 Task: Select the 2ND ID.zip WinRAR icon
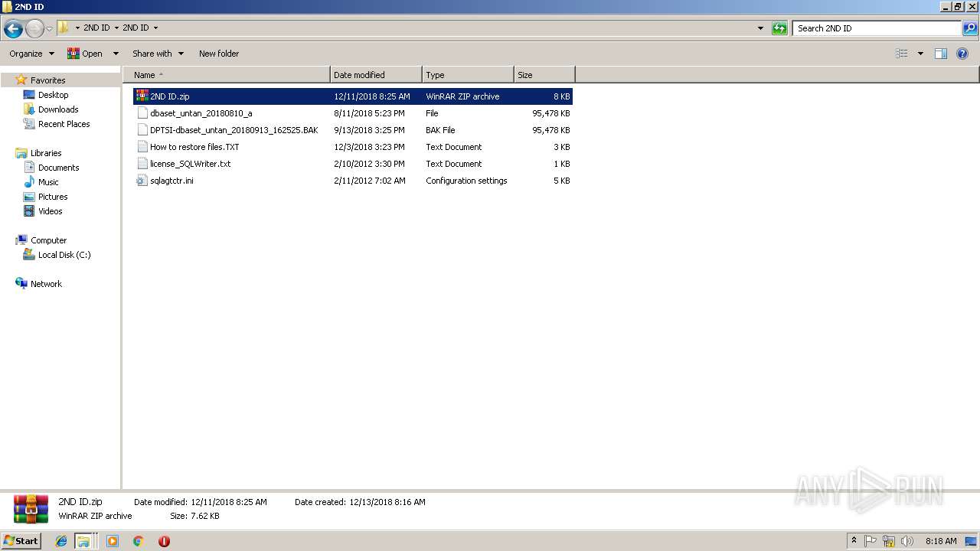coord(142,96)
